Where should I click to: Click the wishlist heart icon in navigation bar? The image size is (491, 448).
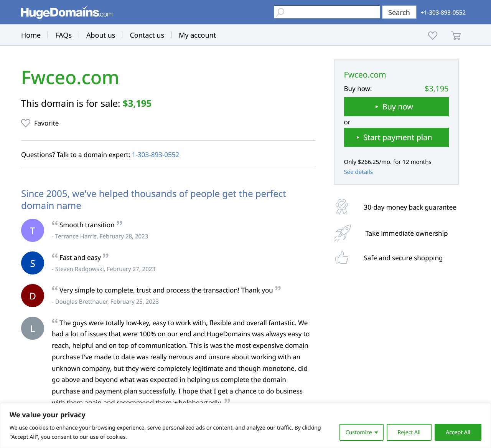433,35
